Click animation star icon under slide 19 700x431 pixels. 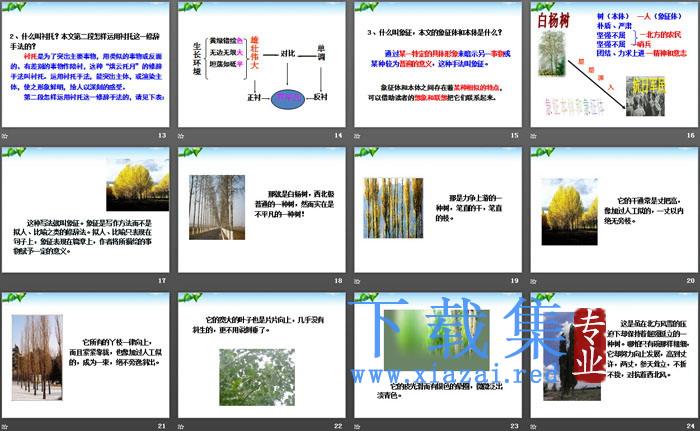(x=357, y=281)
